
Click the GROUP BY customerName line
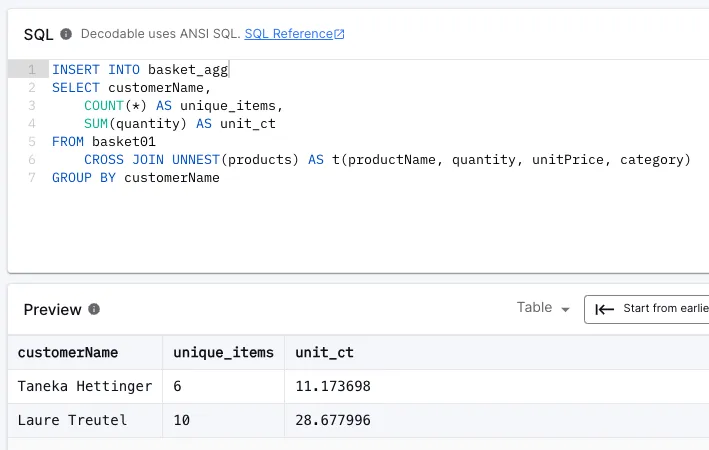[x=136, y=178]
